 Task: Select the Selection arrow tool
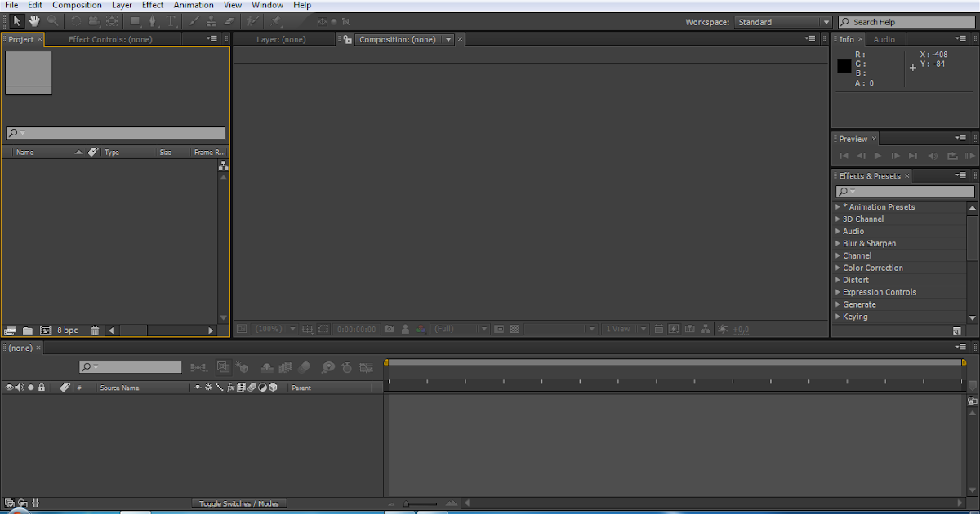point(17,21)
